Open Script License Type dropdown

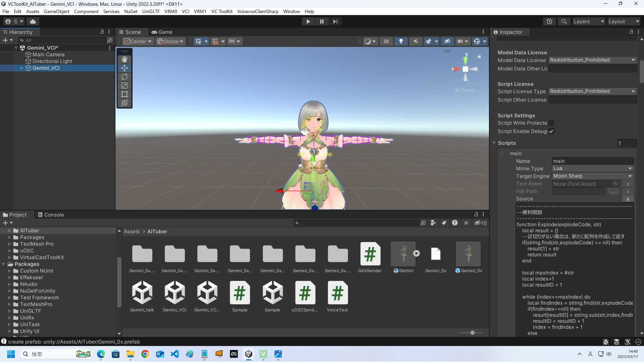(x=593, y=91)
